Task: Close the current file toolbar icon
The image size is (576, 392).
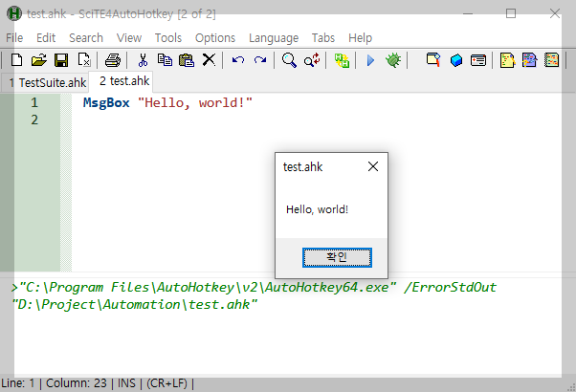Action: point(84,60)
